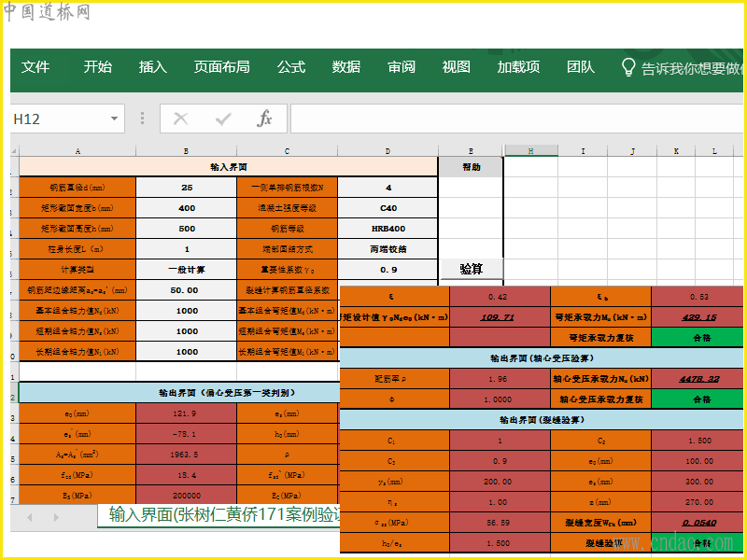Click the previous sheet navigation arrow
The height and width of the screenshot is (560, 747).
[30, 517]
